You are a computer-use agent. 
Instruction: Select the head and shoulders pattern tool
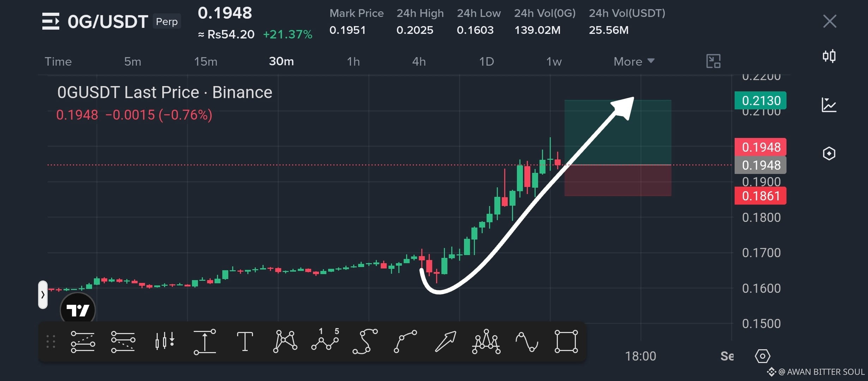click(x=486, y=341)
